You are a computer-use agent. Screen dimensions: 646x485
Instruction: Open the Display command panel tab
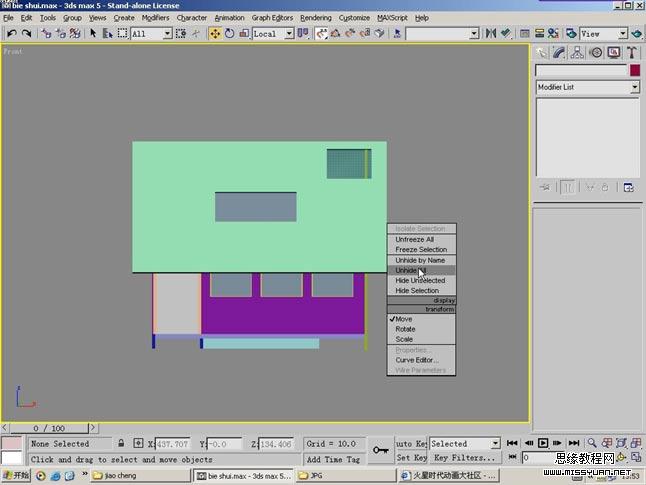(614, 53)
